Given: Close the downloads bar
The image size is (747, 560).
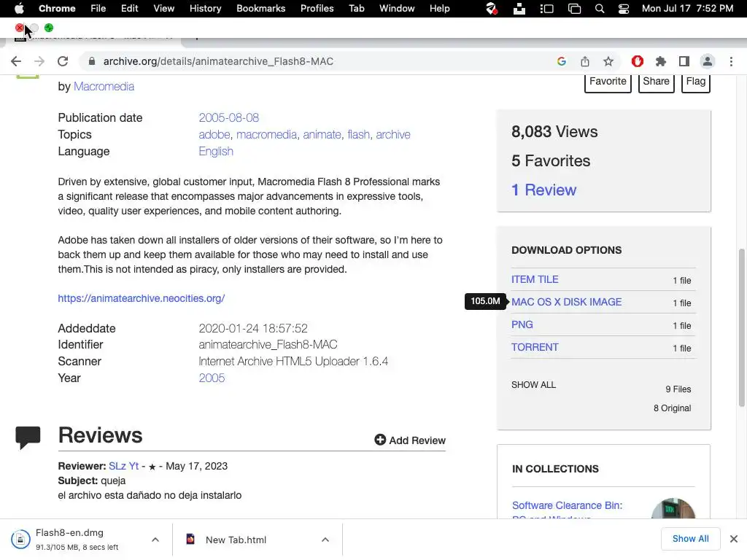Looking at the screenshot, I should click(x=734, y=539).
